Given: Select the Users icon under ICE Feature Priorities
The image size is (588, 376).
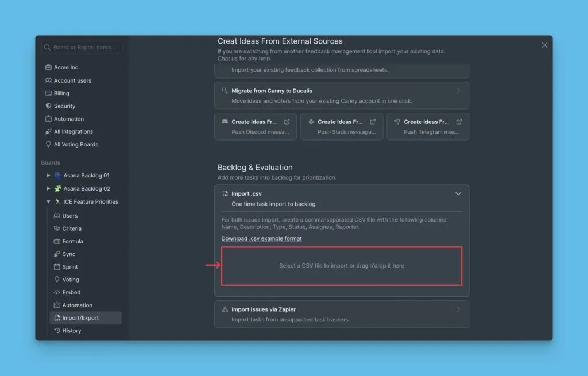Looking at the screenshot, I should click(57, 215).
